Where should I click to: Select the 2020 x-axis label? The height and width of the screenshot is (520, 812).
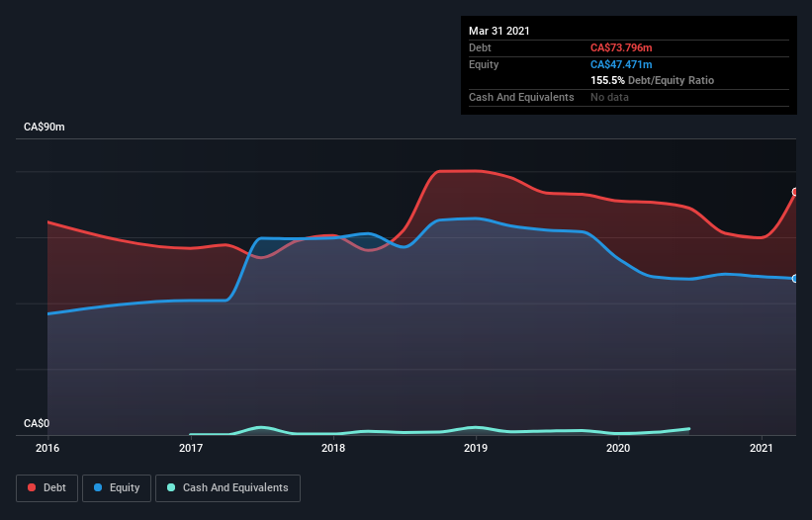point(618,448)
